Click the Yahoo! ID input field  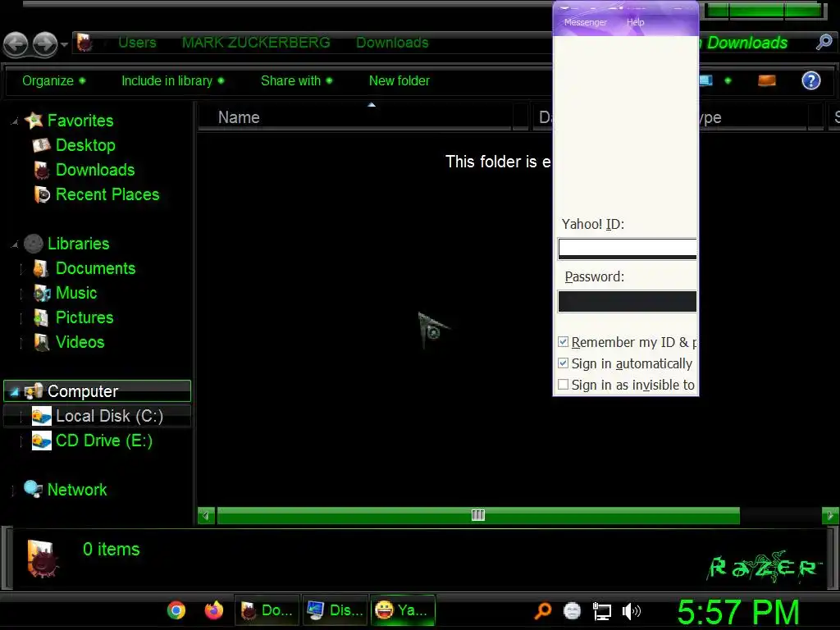[x=628, y=249]
